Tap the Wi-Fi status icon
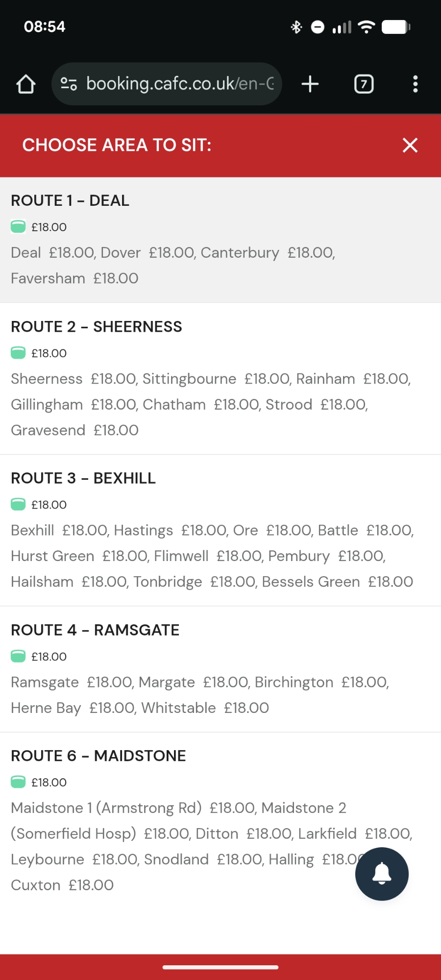 (366, 27)
